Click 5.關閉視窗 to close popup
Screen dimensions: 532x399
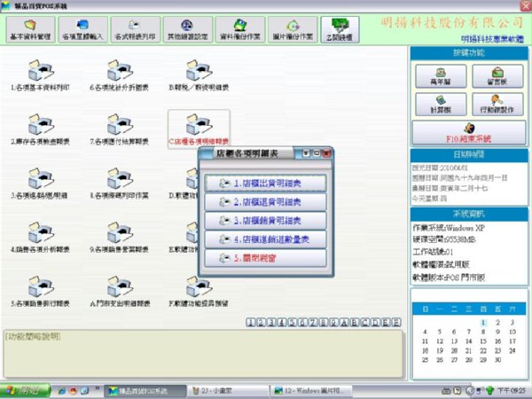tap(266, 258)
